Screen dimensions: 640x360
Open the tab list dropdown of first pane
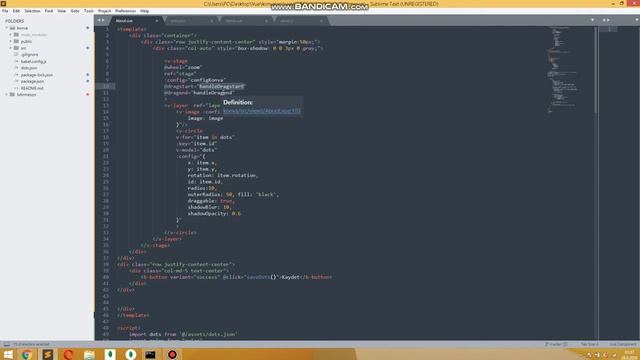click(592, 20)
